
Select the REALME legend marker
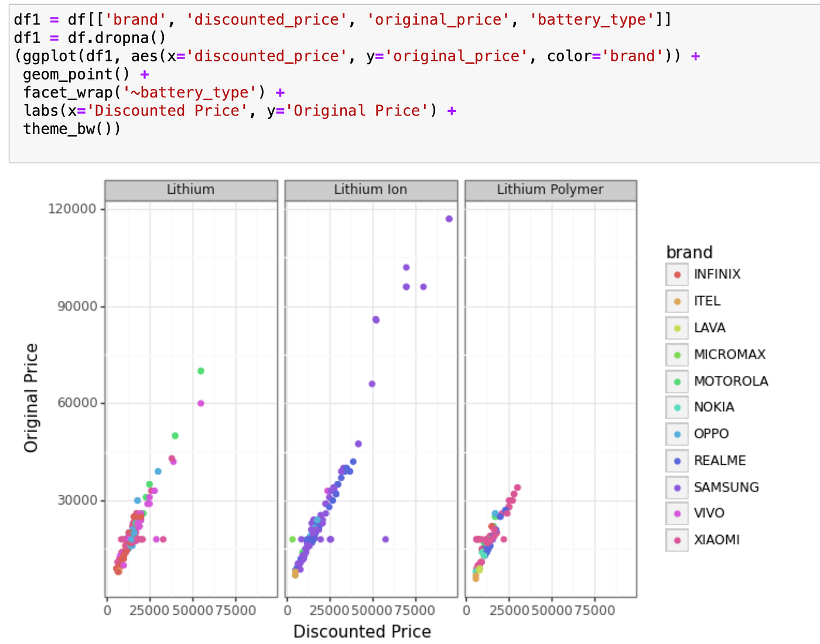click(677, 461)
